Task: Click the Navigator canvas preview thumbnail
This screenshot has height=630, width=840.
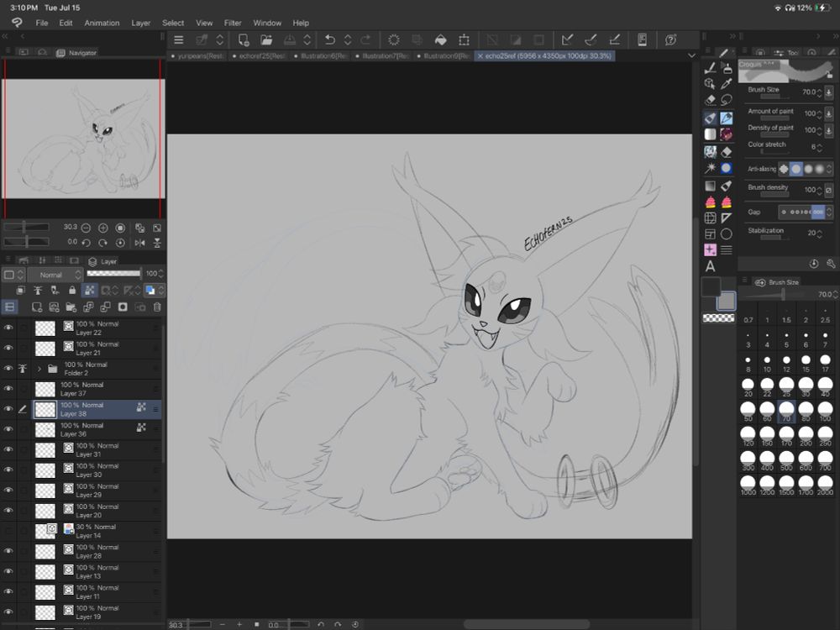Action: [82, 139]
